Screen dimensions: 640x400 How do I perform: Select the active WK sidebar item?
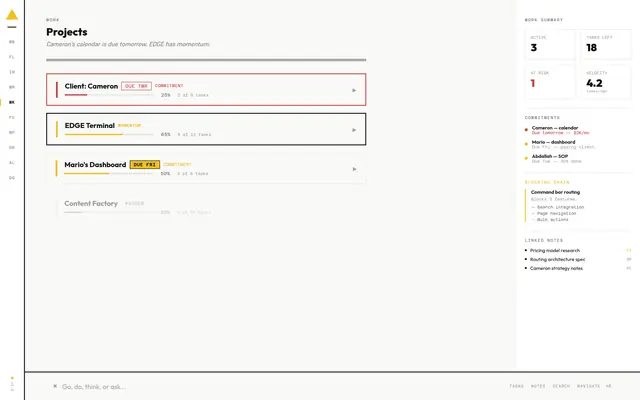[12, 102]
